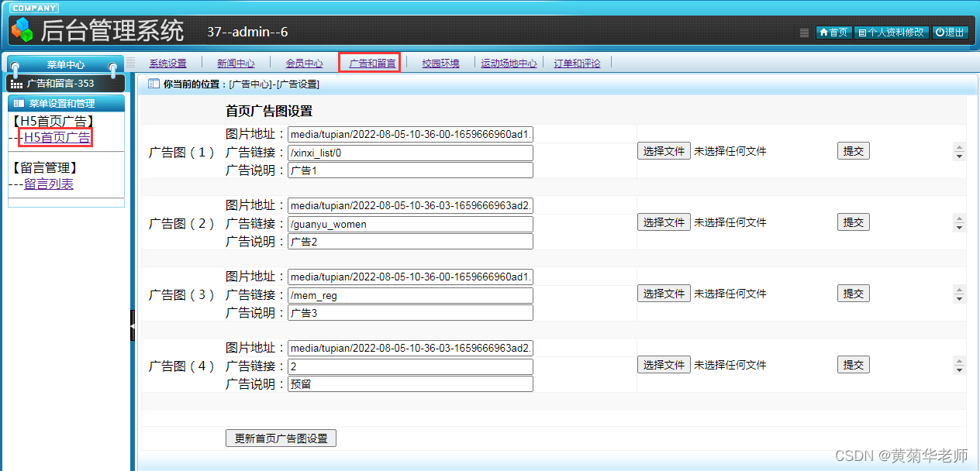This screenshot has height=471, width=980.
Task: Click 选择文件 for 广告图（3）
Action: 663,293
